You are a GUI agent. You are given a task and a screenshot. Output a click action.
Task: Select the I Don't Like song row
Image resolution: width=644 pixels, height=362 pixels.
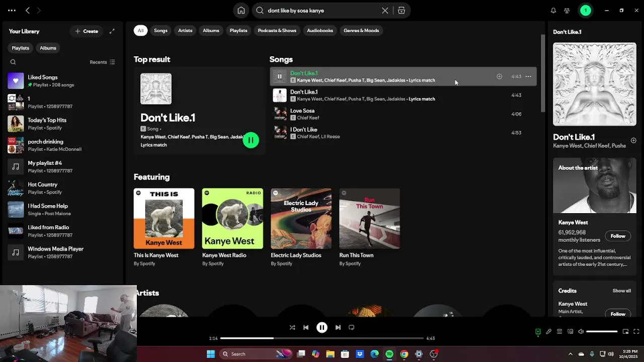pyautogui.click(x=403, y=133)
